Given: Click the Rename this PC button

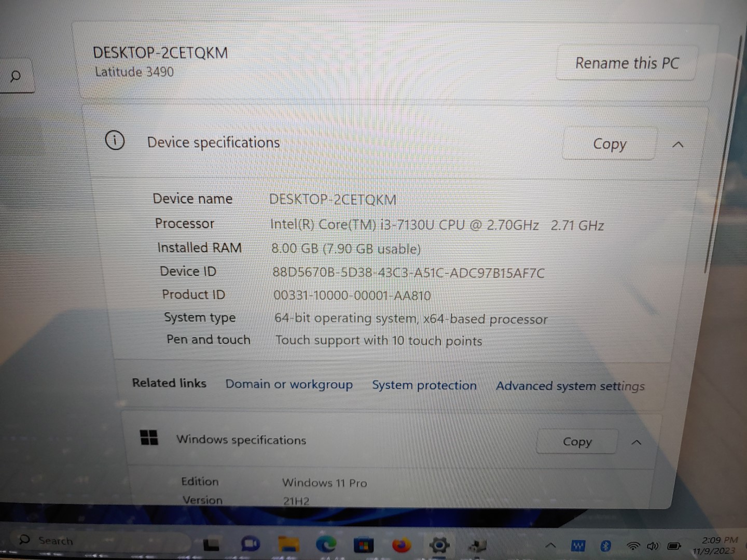Looking at the screenshot, I should [627, 63].
